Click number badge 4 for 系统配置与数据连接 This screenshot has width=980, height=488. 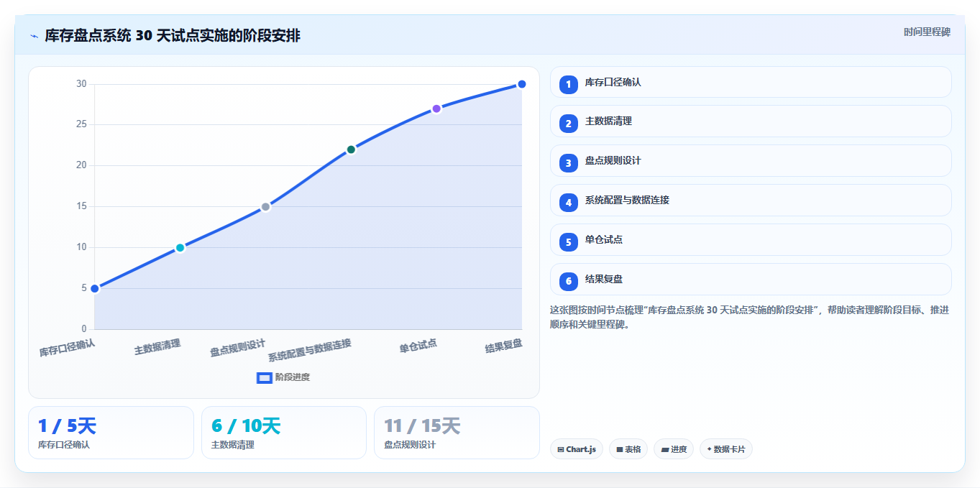point(569,203)
